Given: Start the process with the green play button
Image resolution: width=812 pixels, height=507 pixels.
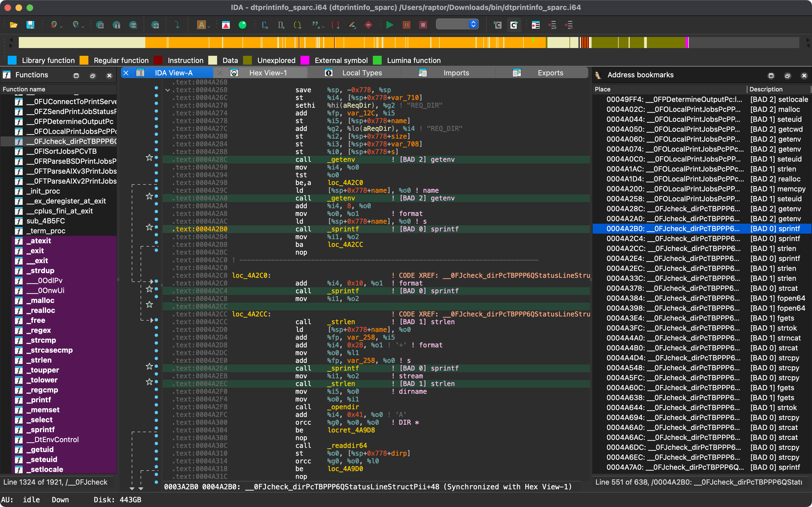Looking at the screenshot, I should 389,25.
